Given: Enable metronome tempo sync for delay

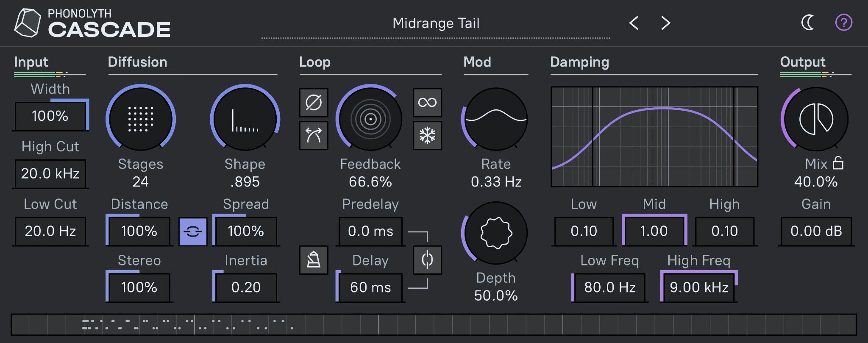Looking at the screenshot, I should click(314, 260).
